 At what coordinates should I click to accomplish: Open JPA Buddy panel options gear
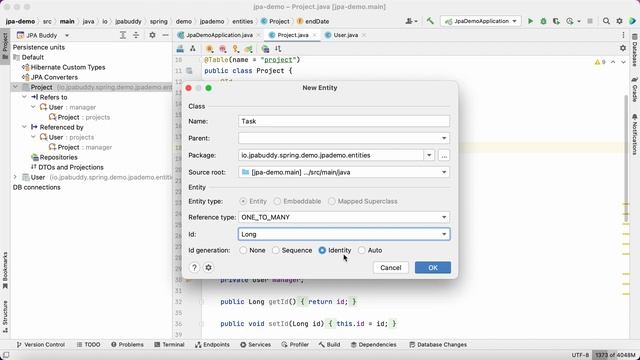pyautogui.click(x=152, y=35)
